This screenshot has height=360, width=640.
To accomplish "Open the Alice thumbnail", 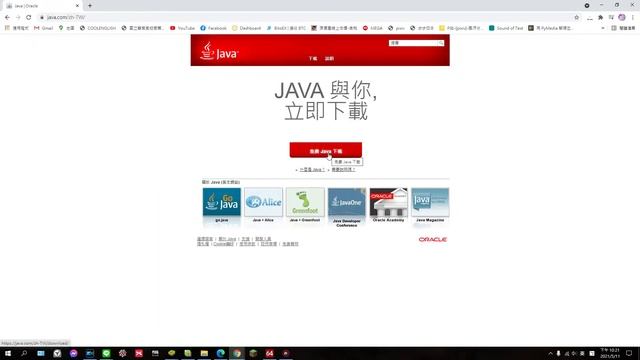I will [x=263, y=202].
